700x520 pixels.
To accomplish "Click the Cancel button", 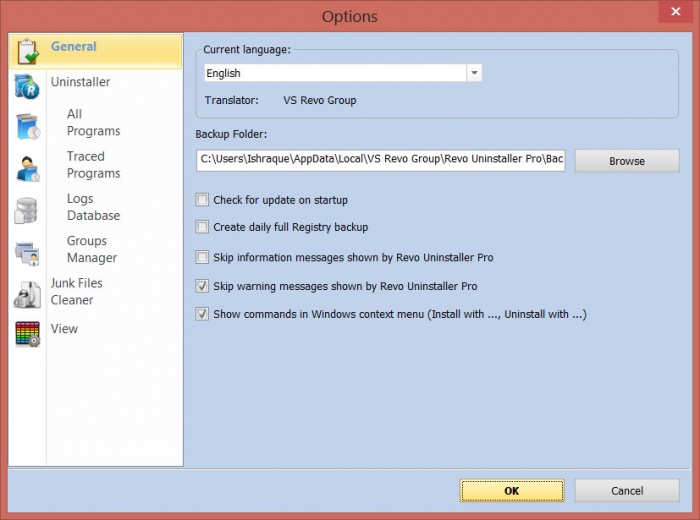I will (627, 491).
